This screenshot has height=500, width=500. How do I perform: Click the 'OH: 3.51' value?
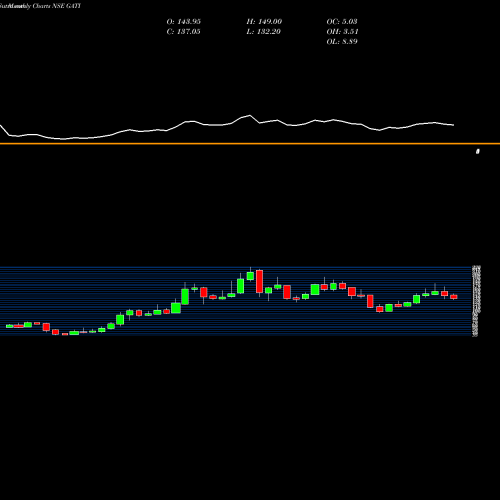coord(342,32)
